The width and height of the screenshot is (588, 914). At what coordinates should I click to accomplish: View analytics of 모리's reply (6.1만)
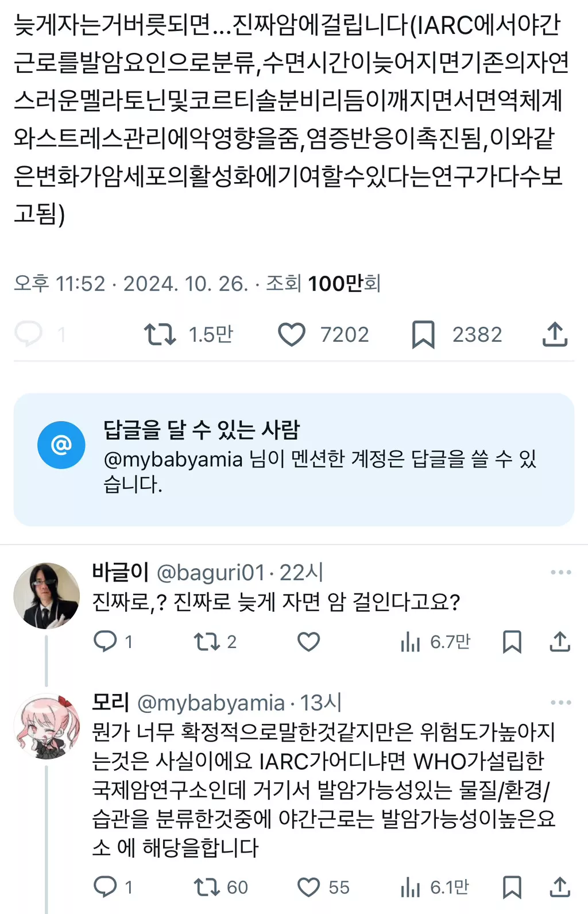click(x=410, y=888)
